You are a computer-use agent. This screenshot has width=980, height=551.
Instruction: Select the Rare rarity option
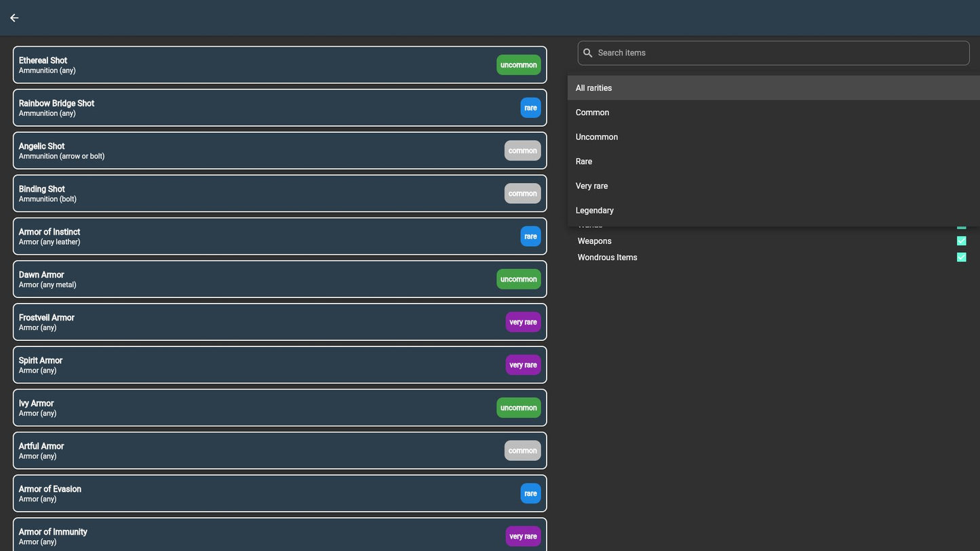click(773, 161)
